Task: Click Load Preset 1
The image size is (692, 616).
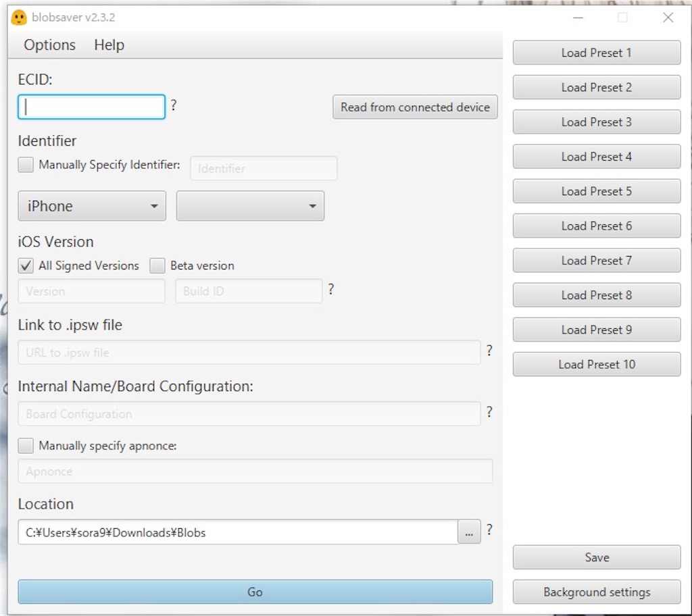Action: (597, 53)
